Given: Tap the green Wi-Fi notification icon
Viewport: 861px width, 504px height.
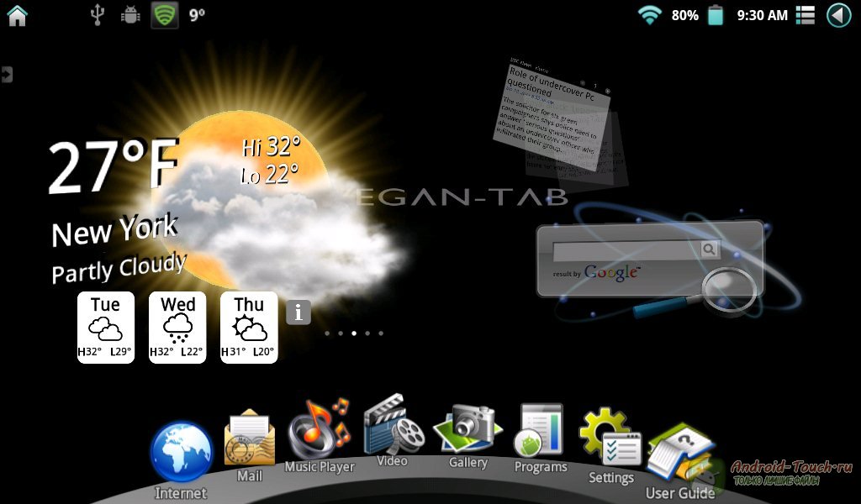Looking at the screenshot, I should click(165, 15).
